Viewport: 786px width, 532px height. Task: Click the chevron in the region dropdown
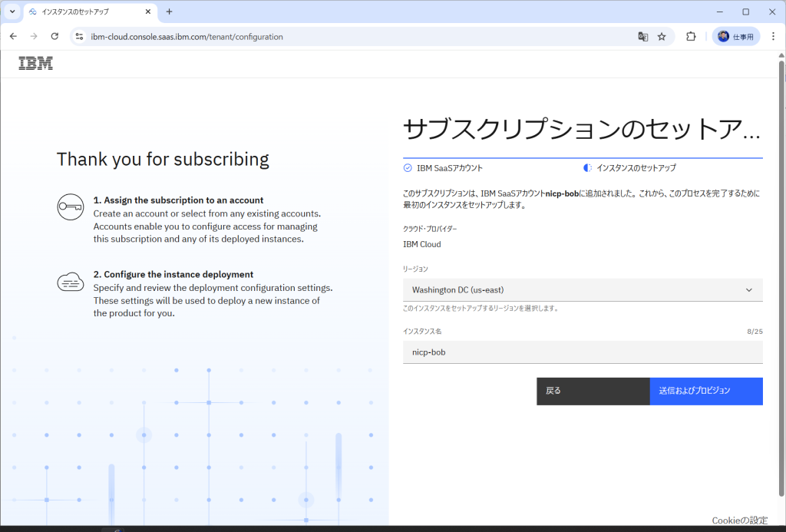(x=749, y=290)
